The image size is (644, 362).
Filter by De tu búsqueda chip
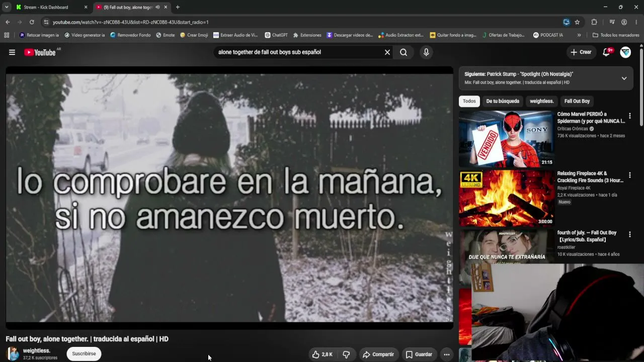(503, 101)
